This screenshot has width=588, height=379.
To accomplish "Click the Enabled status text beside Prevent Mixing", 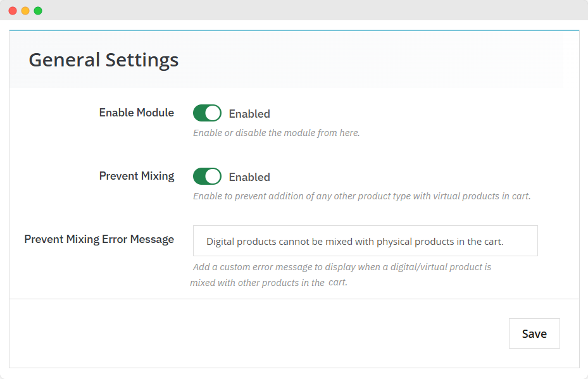I will [249, 177].
